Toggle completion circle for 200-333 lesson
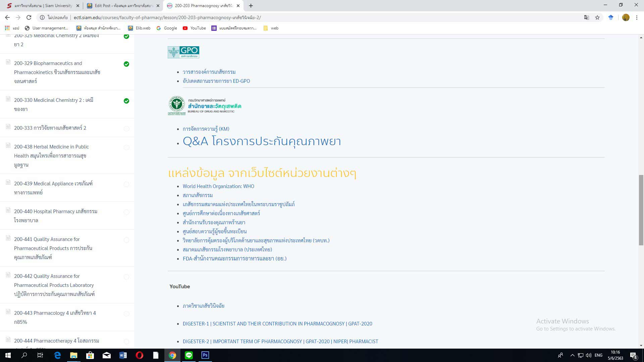 (x=126, y=128)
